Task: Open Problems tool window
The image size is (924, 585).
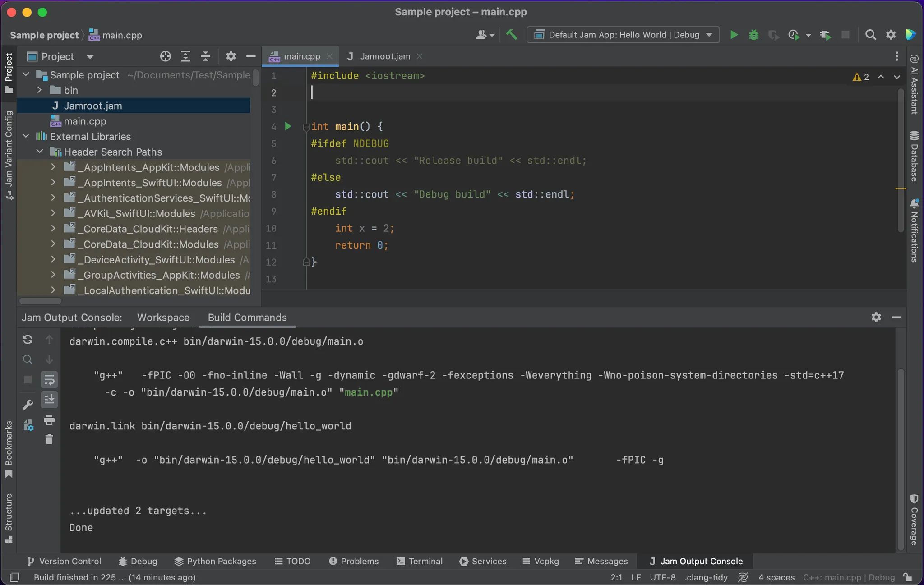Action: pyautogui.click(x=354, y=561)
